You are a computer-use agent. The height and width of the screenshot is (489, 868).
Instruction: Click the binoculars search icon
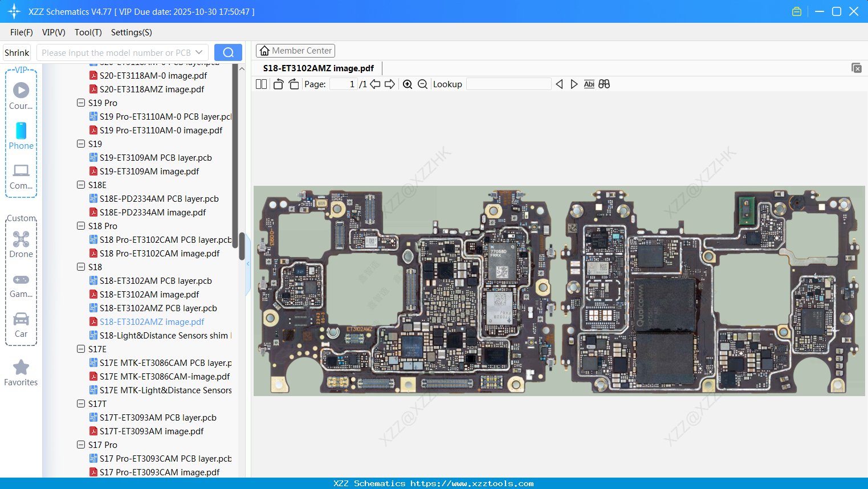(x=604, y=84)
